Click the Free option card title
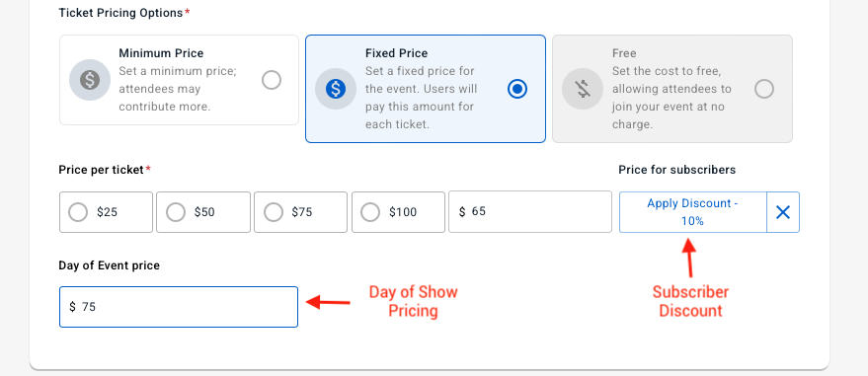The width and height of the screenshot is (868, 376). coord(624,53)
